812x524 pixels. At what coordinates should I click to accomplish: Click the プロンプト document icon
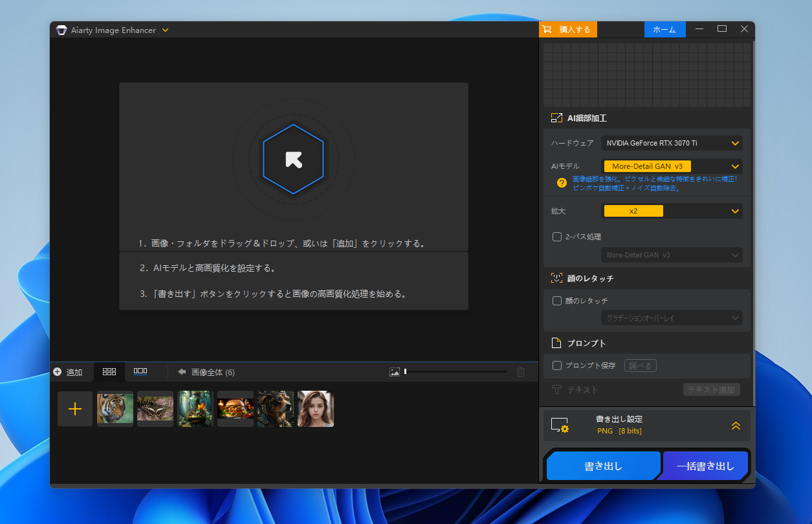pos(556,343)
